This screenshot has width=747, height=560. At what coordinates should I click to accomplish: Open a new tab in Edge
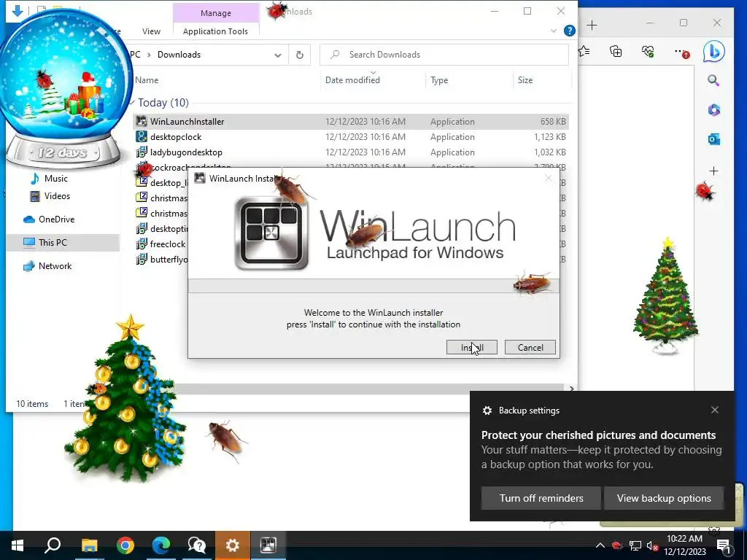coord(592,26)
